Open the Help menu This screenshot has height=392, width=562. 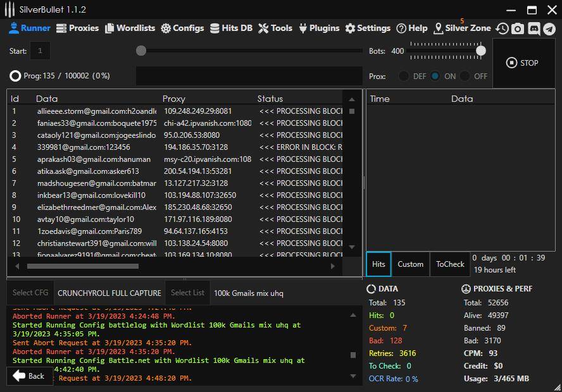click(412, 28)
